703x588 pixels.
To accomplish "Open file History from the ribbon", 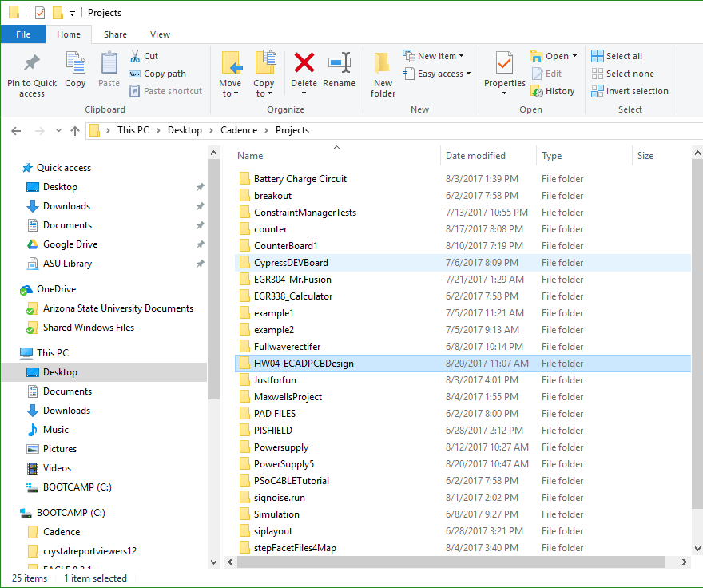I will (553, 91).
